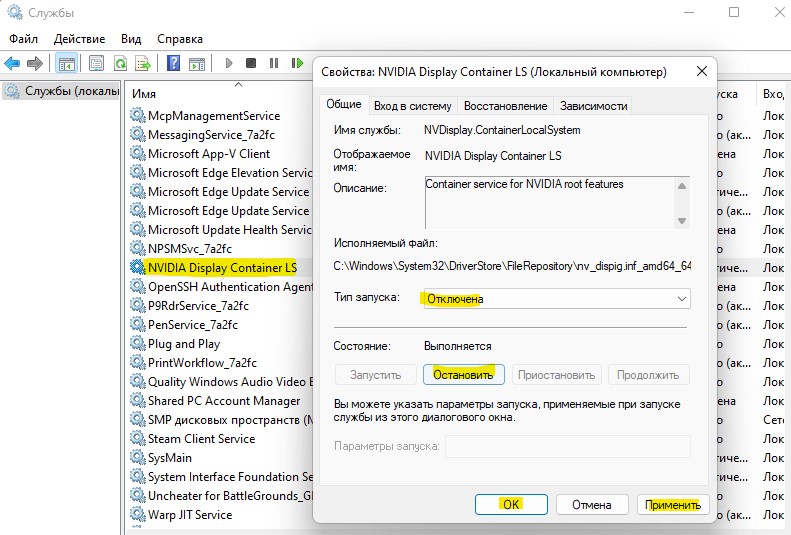Click description box scroll down arrow
This screenshot has width=791, height=535.
click(682, 220)
